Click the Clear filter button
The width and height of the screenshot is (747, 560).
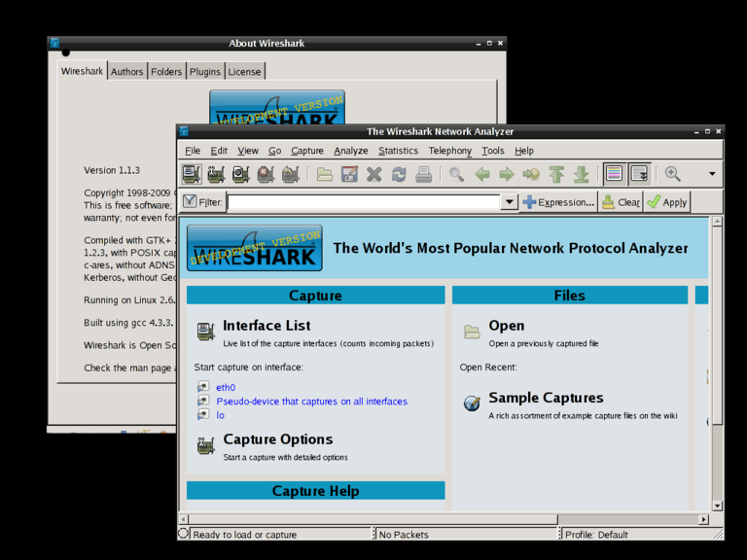[x=622, y=202]
